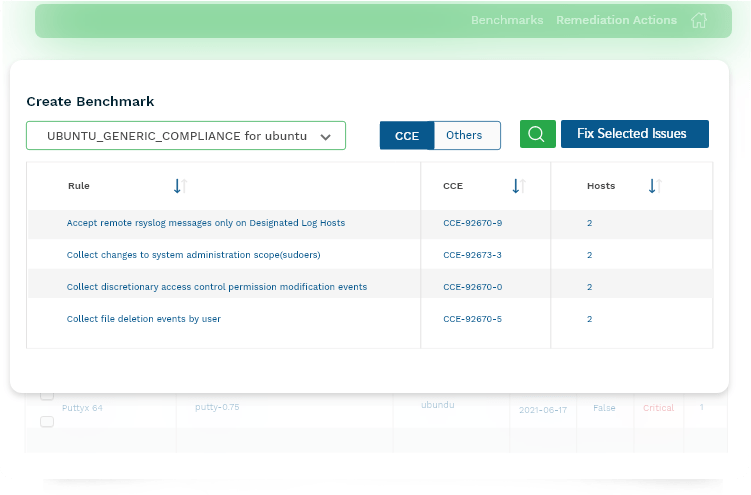Click CCE-92670-0 identifier
This screenshot has height=495, width=751.
(x=472, y=287)
